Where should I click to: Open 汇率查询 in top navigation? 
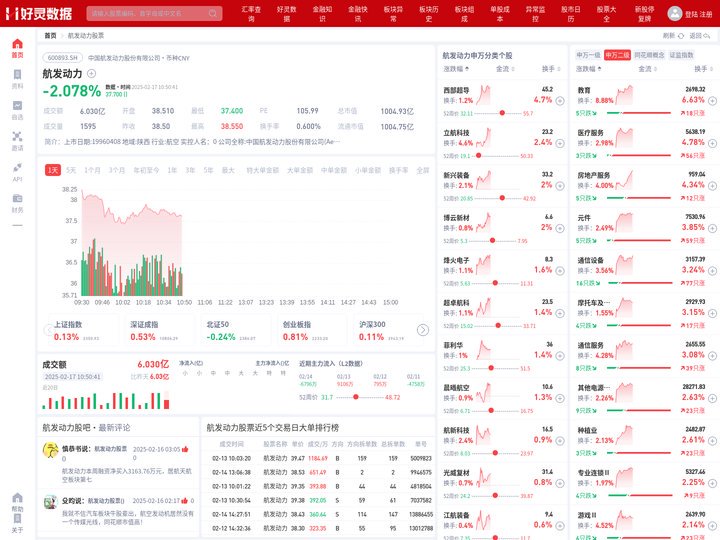(251, 13)
